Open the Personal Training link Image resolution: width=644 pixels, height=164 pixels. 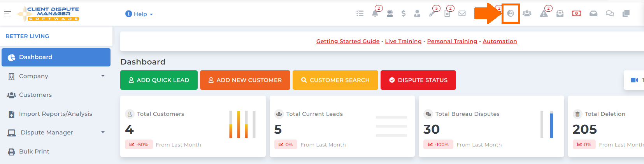(452, 41)
